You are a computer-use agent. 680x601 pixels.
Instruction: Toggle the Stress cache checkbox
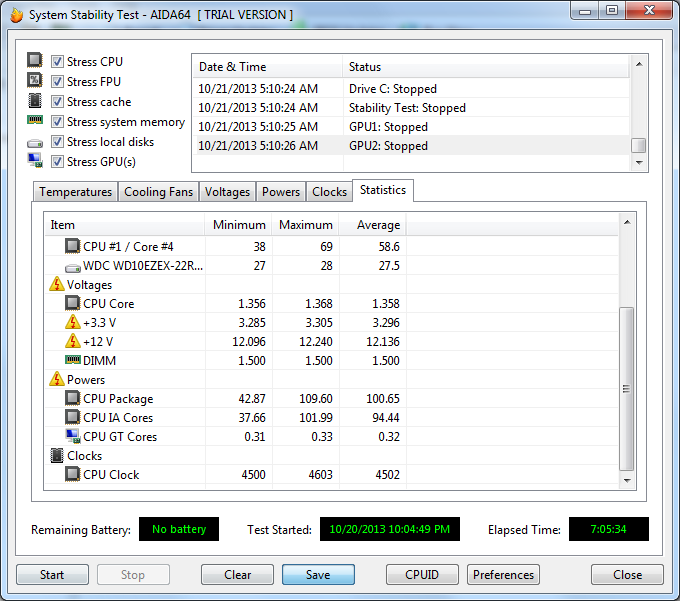(57, 101)
